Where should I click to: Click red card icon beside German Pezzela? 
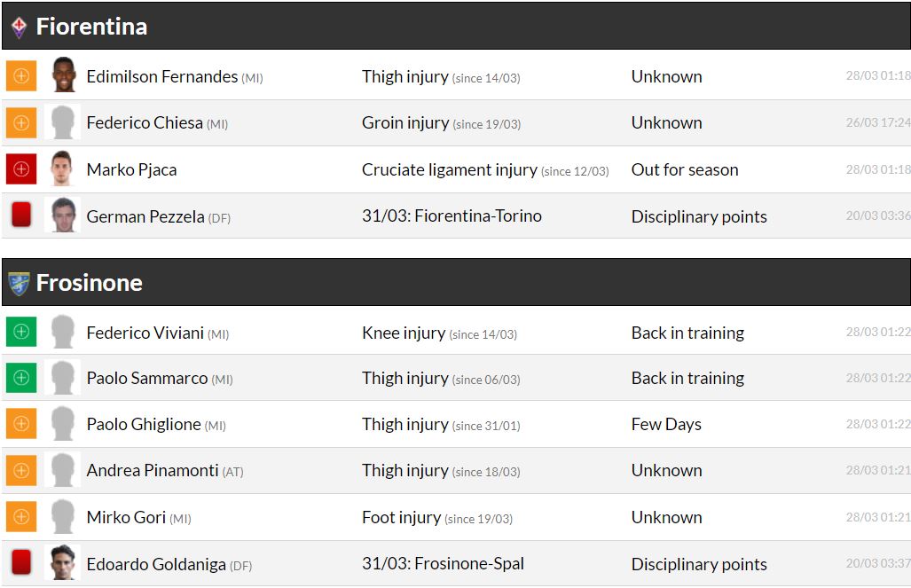pyautogui.click(x=21, y=216)
